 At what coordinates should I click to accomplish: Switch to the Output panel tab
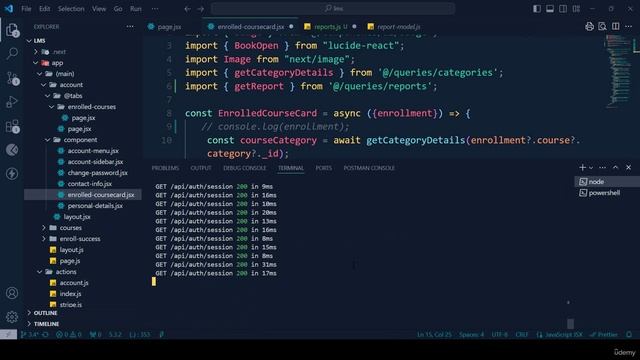(201, 168)
